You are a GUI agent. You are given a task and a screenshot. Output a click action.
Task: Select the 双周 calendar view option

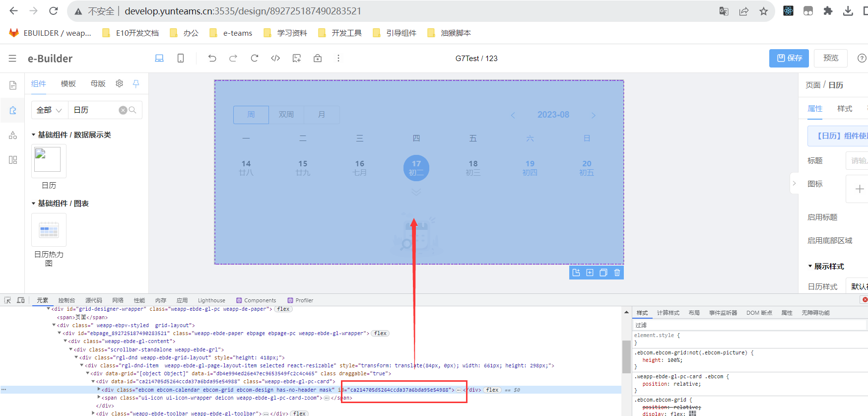coord(286,115)
